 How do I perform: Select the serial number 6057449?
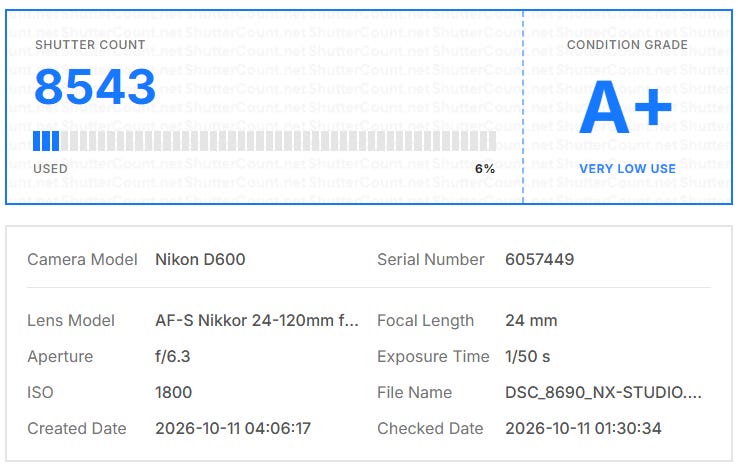click(x=539, y=259)
